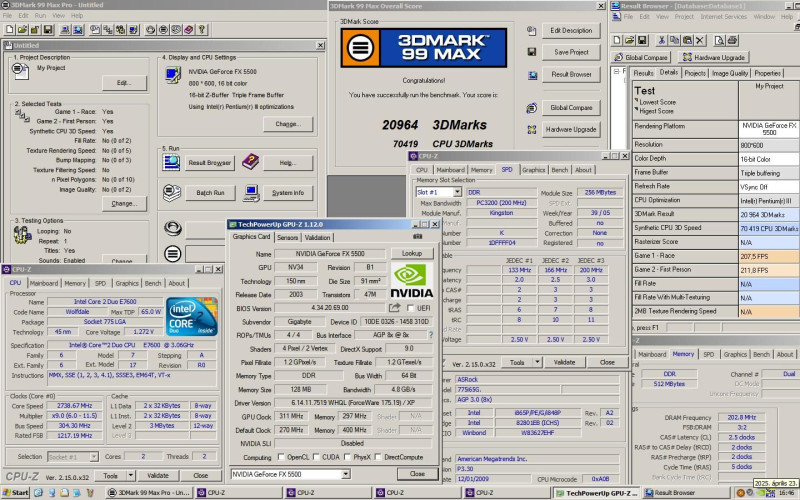Click Global Compare button in Result Browser toolbar
Screen dimensions: 800x500
pyautogui.click(x=642, y=57)
